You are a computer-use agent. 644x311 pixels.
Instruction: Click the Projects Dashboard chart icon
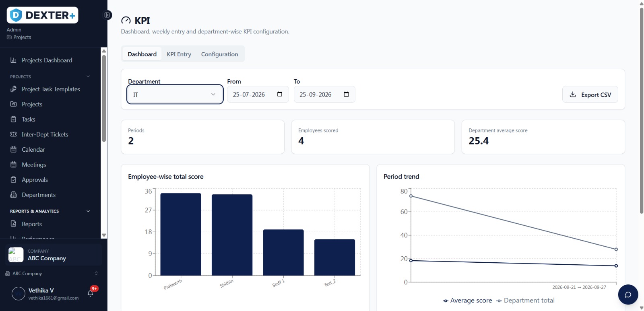pyautogui.click(x=13, y=60)
